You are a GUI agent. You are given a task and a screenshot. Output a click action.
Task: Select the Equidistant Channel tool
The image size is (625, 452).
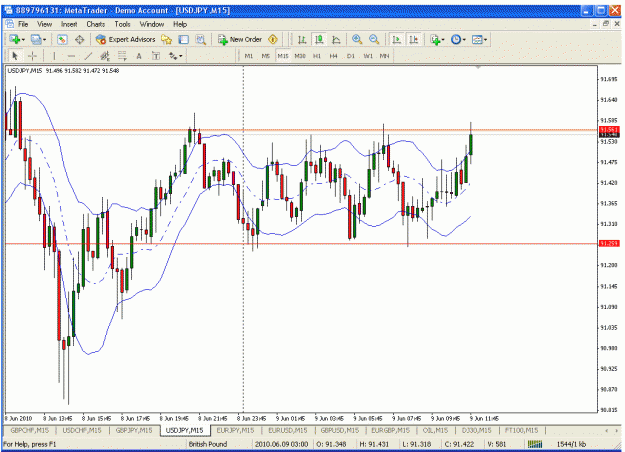point(105,56)
